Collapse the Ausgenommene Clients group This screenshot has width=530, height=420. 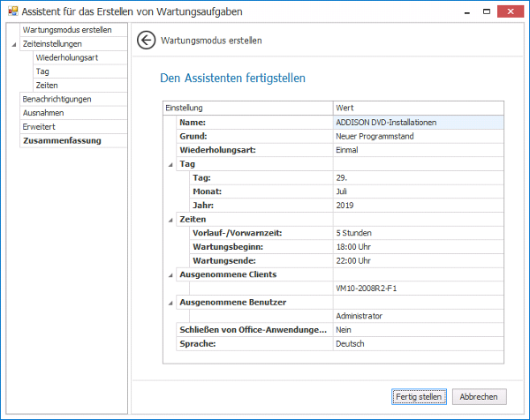coord(170,275)
